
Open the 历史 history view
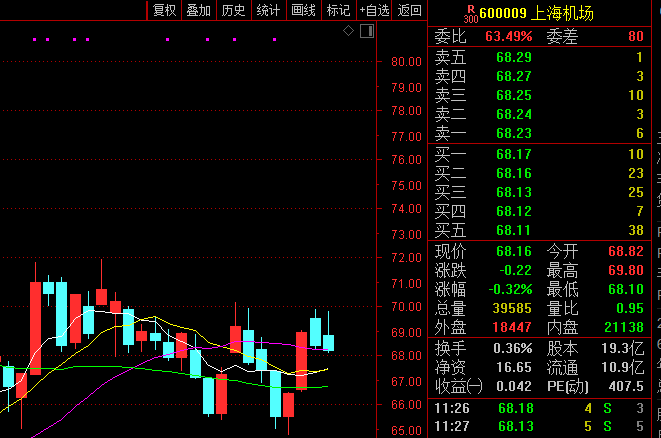coord(234,10)
